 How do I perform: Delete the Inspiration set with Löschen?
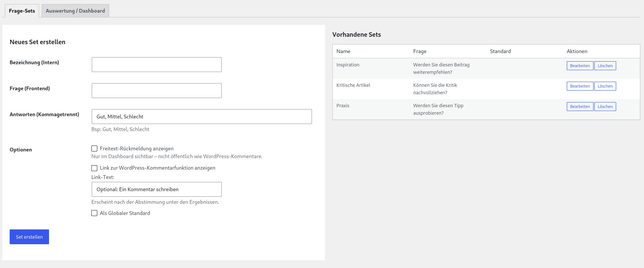pyautogui.click(x=605, y=66)
